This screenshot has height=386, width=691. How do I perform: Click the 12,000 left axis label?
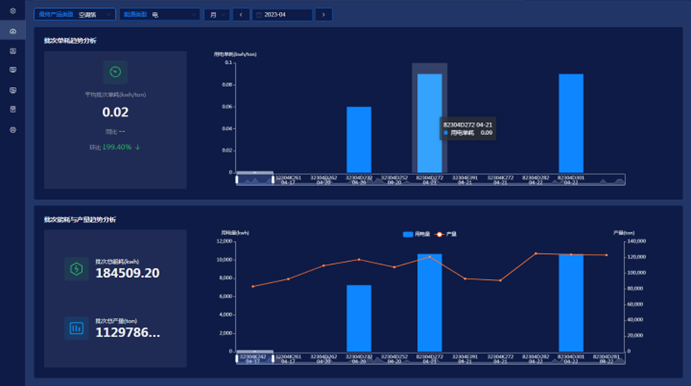pos(224,241)
